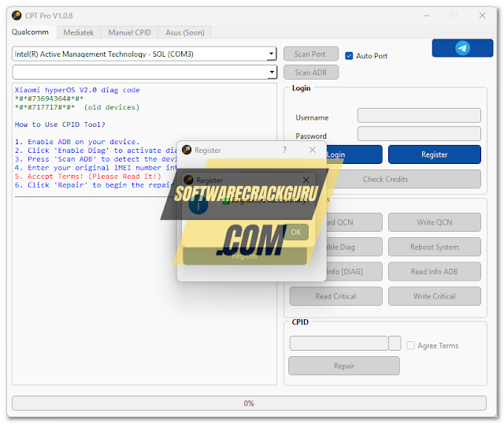Close the CPT Pro main window

click(482, 16)
